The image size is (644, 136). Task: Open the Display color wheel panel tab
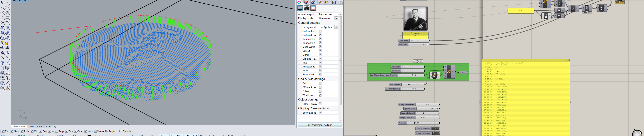point(299,2)
